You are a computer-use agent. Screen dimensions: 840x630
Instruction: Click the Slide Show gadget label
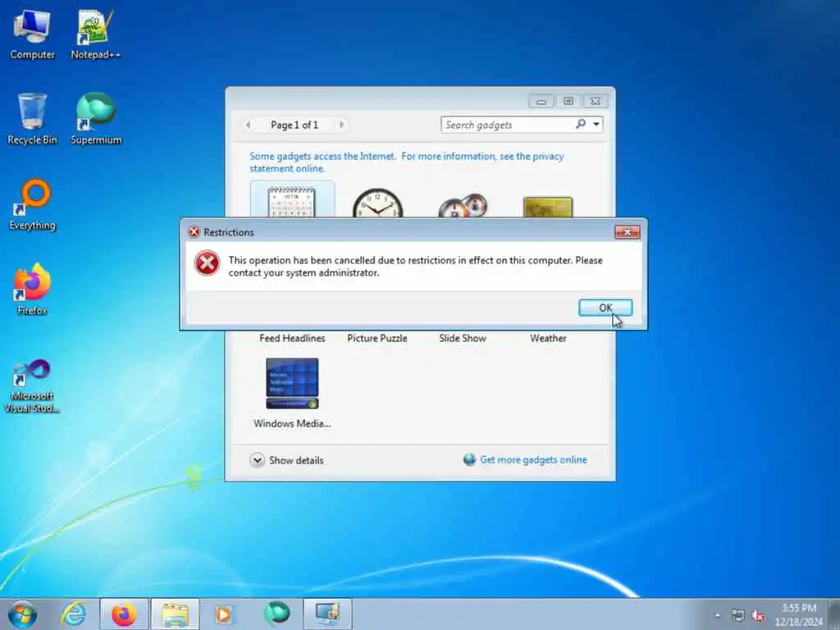click(463, 338)
